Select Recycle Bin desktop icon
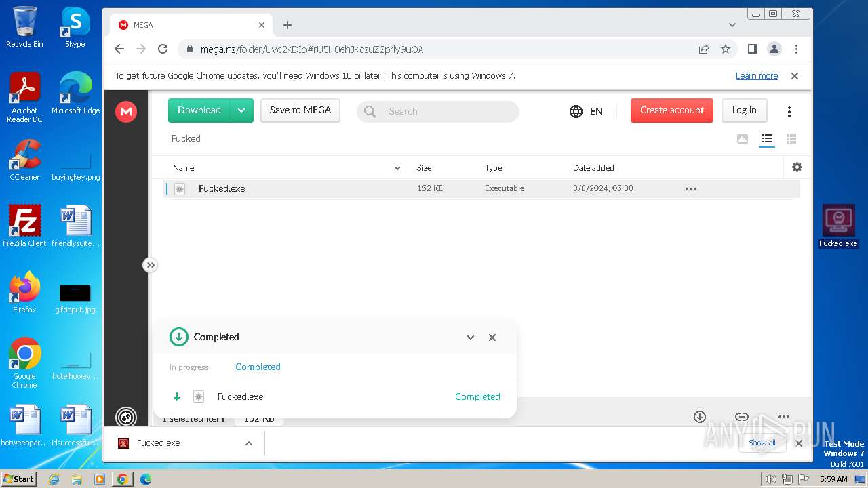 (24, 27)
